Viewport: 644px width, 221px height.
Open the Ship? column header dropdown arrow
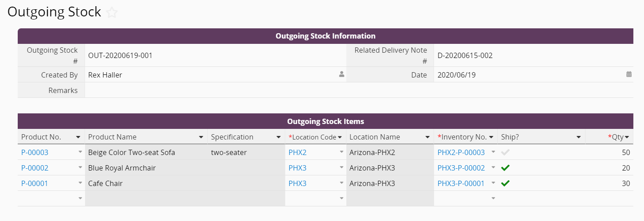pos(578,137)
